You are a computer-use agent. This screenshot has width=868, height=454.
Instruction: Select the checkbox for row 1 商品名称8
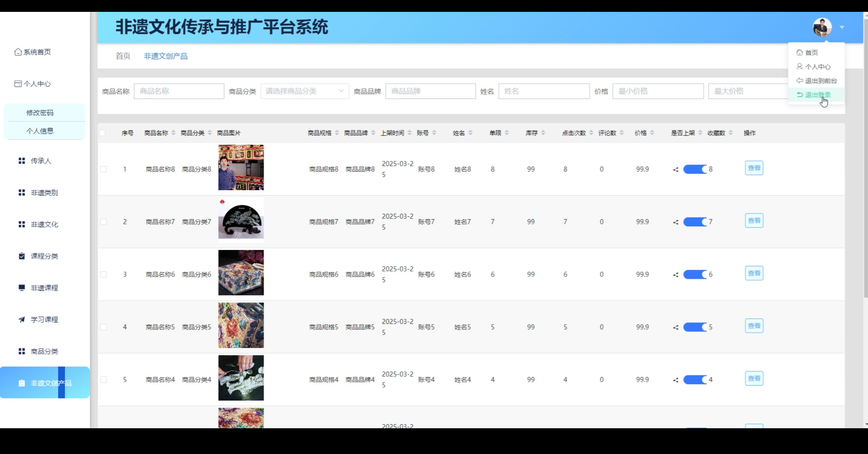click(104, 169)
